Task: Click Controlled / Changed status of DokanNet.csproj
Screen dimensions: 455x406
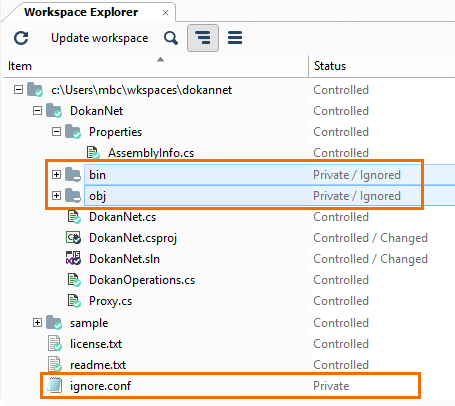Action: [x=370, y=238]
